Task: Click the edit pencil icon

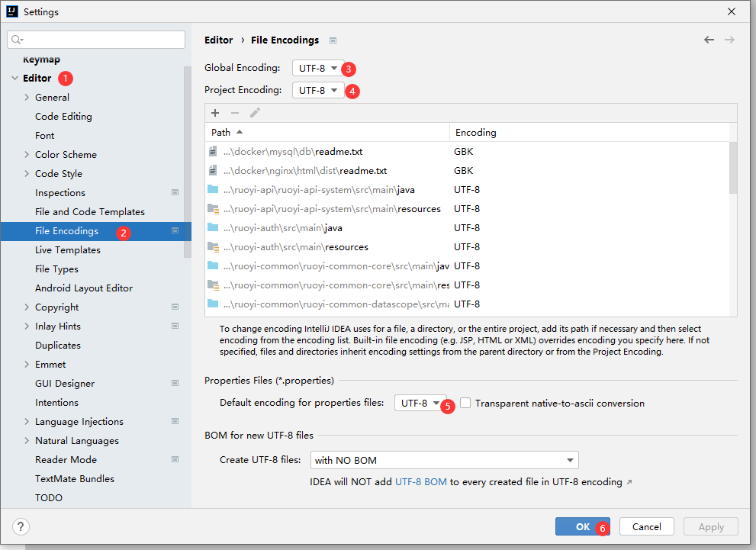Action: [255, 113]
